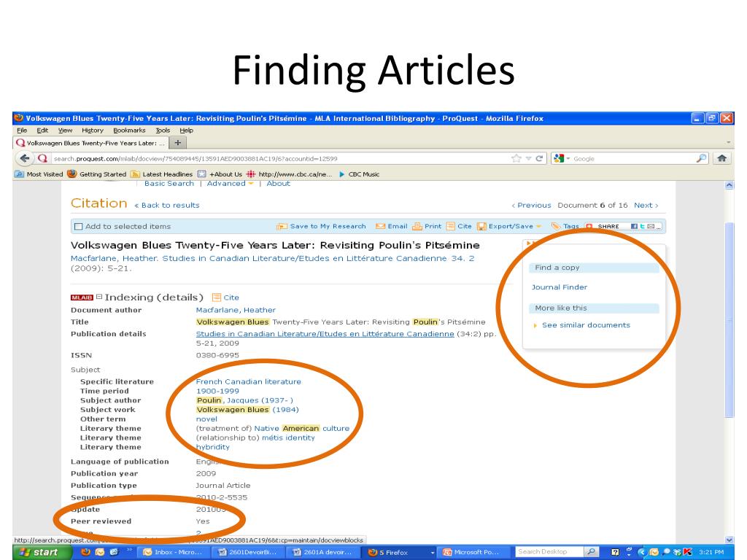Open the Journal Finder link

click(x=560, y=287)
